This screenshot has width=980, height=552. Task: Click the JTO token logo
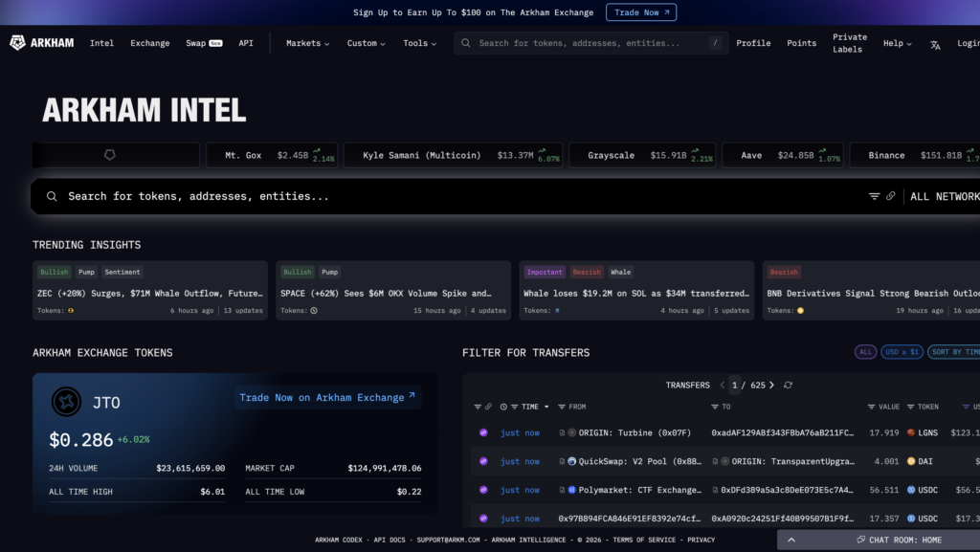67,403
